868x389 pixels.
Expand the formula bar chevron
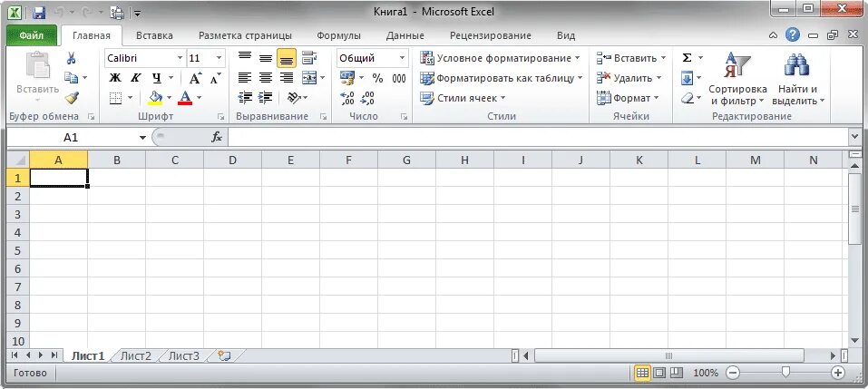(x=854, y=137)
